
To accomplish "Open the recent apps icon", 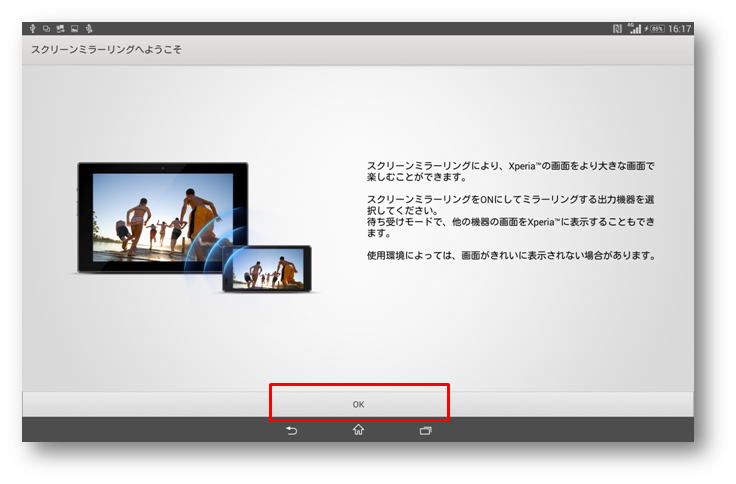I will coord(426,430).
